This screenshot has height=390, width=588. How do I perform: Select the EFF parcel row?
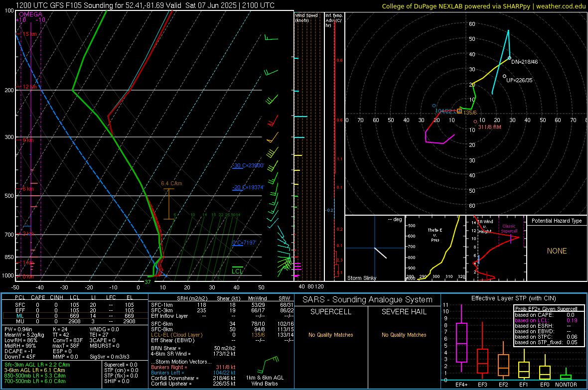coord(75,310)
